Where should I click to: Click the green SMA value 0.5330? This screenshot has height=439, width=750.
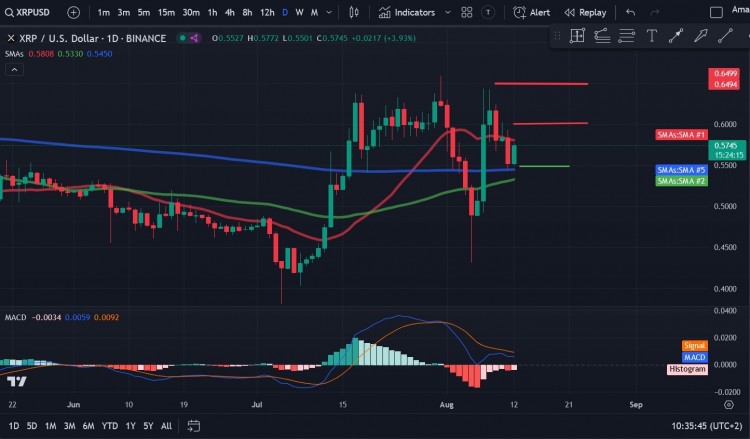70,54
